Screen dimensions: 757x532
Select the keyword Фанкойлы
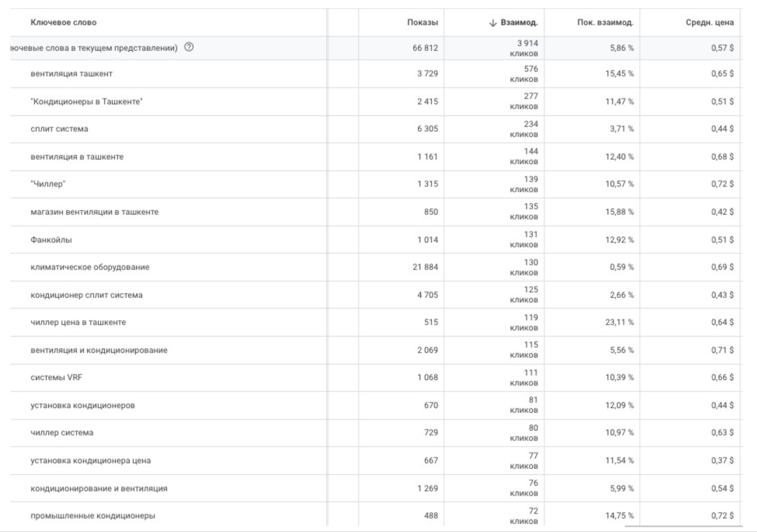pyautogui.click(x=51, y=240)
